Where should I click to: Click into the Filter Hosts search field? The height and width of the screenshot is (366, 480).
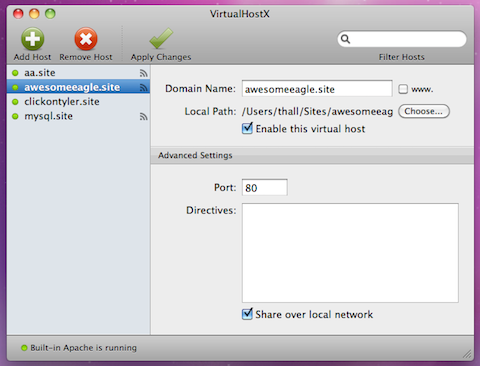coord(402,39)
